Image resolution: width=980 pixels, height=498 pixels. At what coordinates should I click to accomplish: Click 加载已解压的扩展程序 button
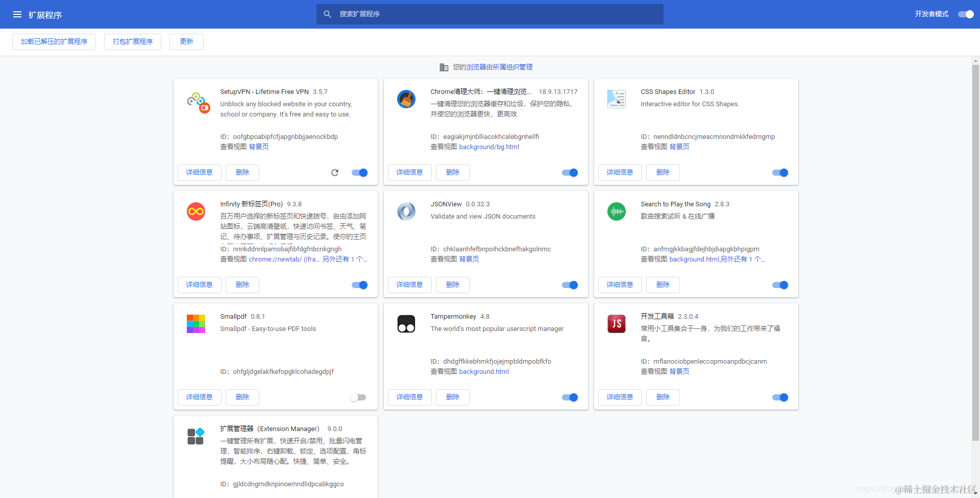click(54, 42)
